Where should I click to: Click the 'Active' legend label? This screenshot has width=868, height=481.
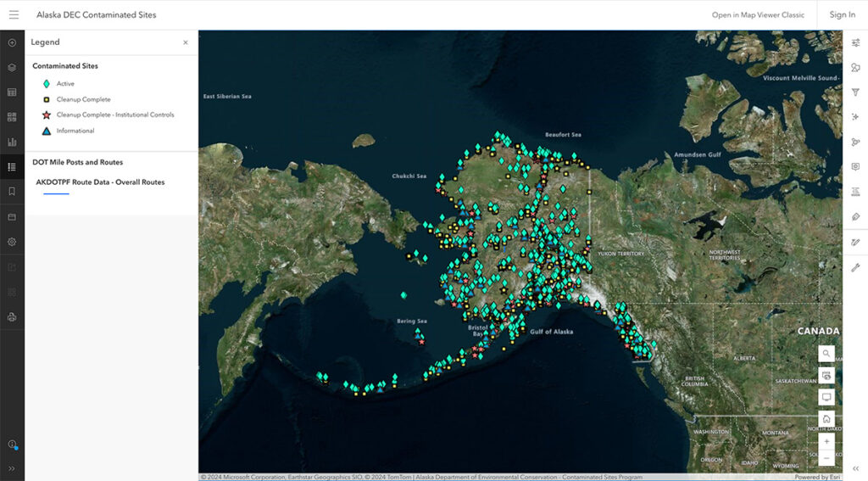click(x=65, y=84)
